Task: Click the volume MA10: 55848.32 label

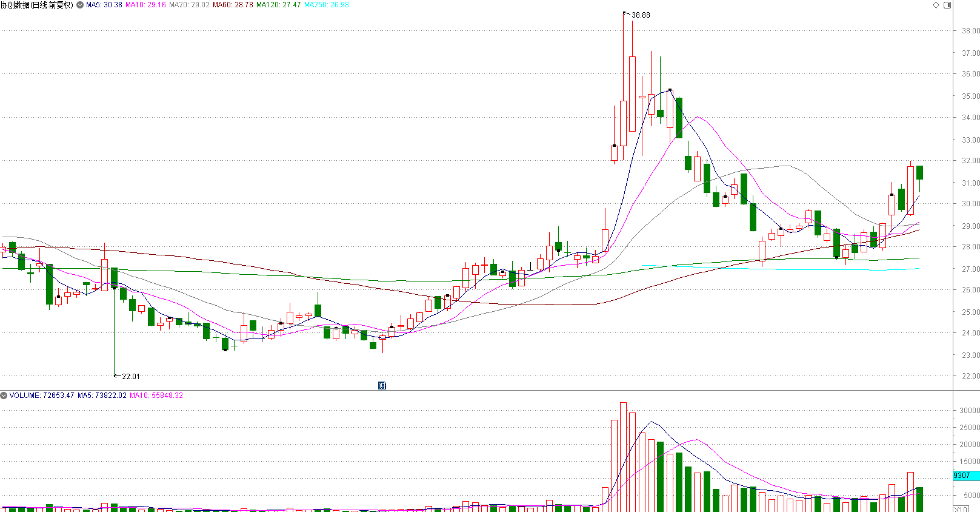Action: tap(156, 396)
